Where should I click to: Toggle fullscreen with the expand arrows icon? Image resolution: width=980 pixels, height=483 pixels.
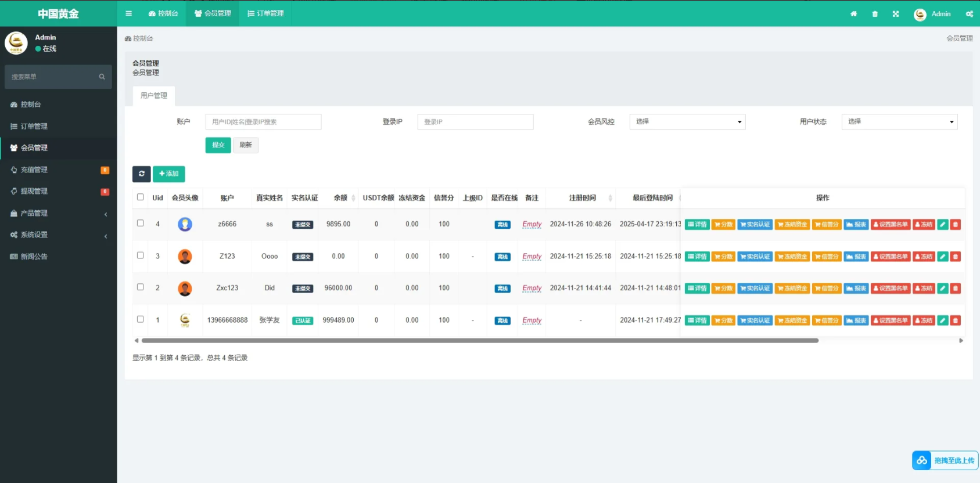point(896,14)
